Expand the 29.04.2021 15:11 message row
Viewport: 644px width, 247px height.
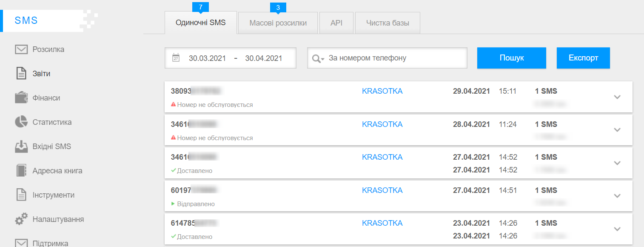(618, 97)
